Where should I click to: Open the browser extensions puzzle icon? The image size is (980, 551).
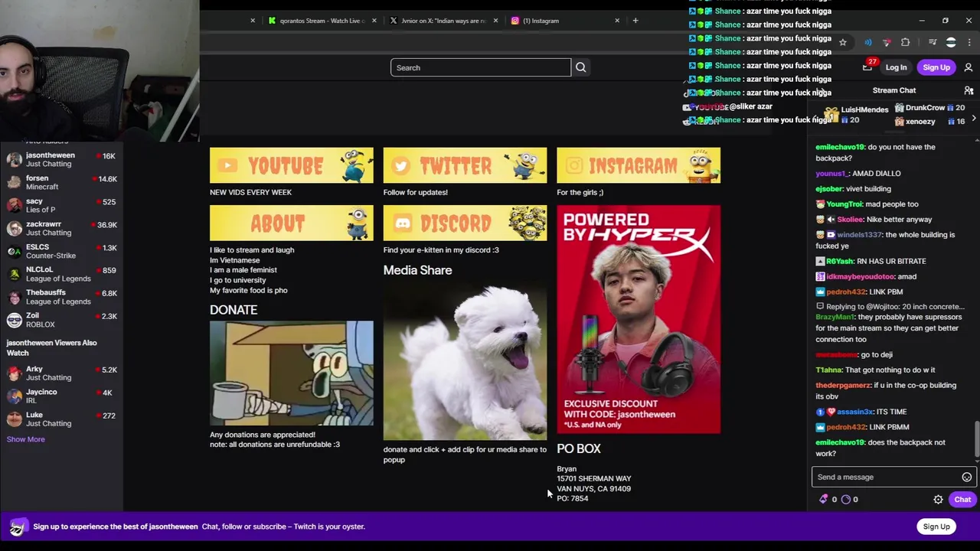coord(906,42)
